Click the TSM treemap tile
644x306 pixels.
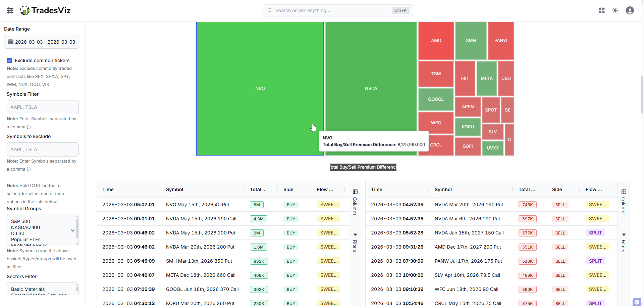point(436,74)
